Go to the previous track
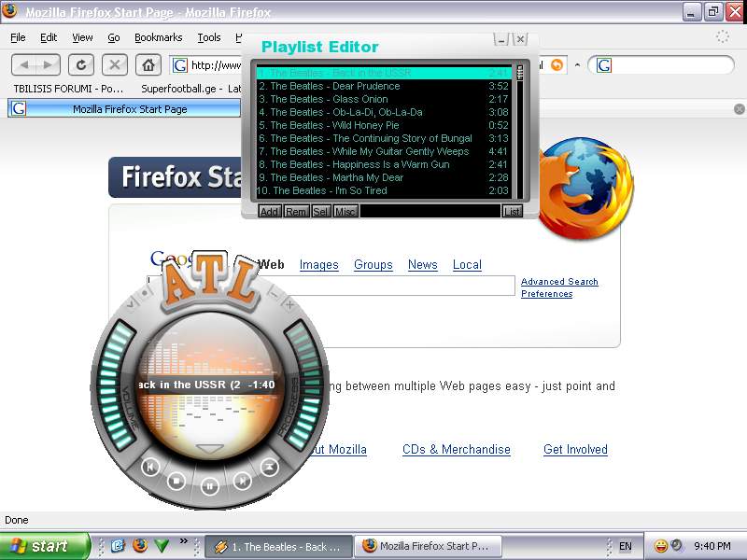 click(150, 467)
